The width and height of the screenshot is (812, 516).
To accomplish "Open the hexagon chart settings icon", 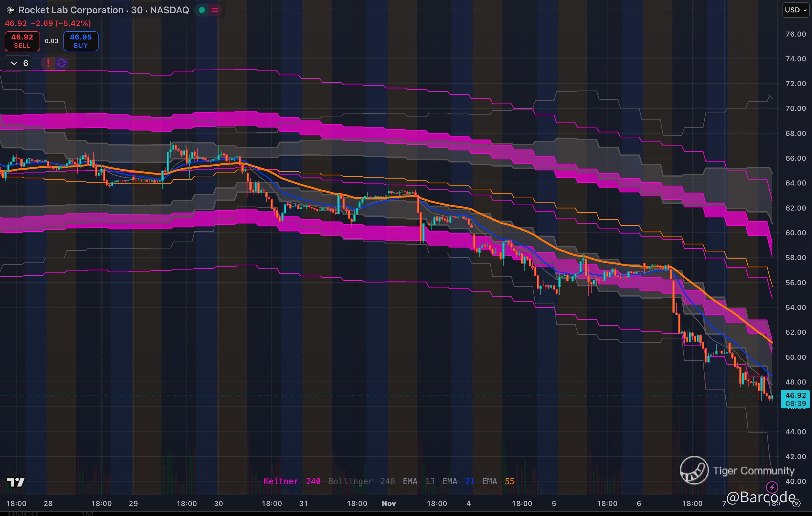I will [796, 504].
